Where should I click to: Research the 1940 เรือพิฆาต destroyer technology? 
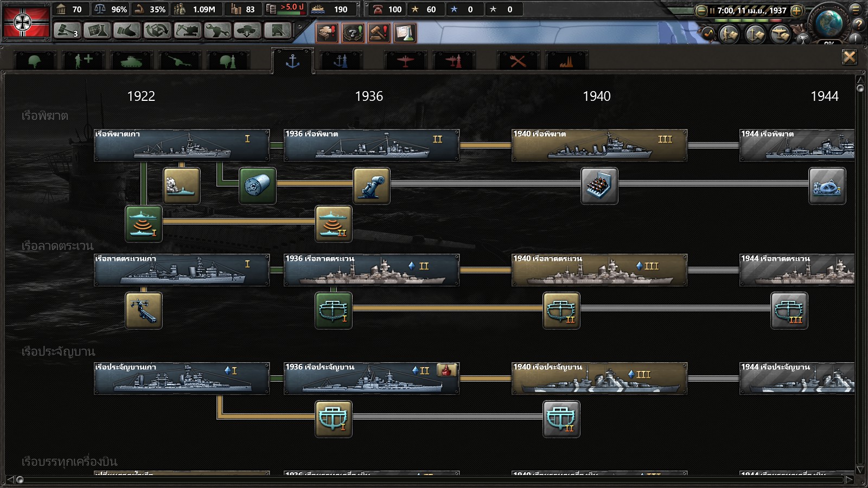click(x=599, y=145)
